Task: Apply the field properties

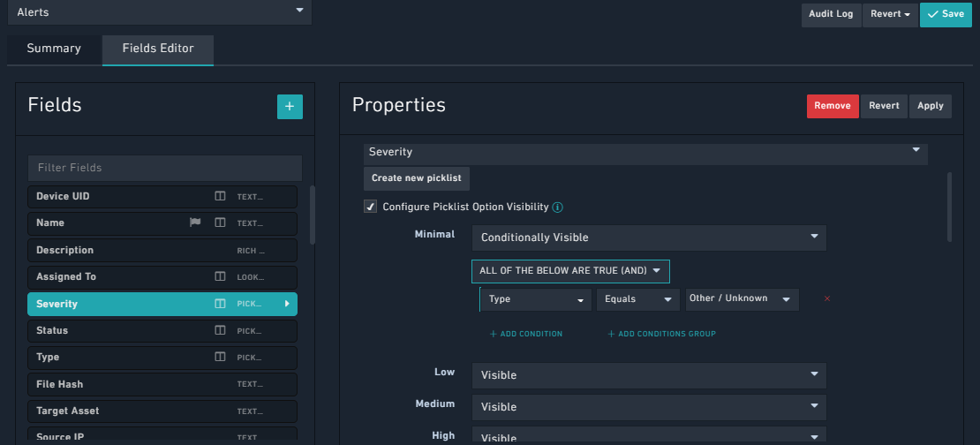Action: pos(931,106)
